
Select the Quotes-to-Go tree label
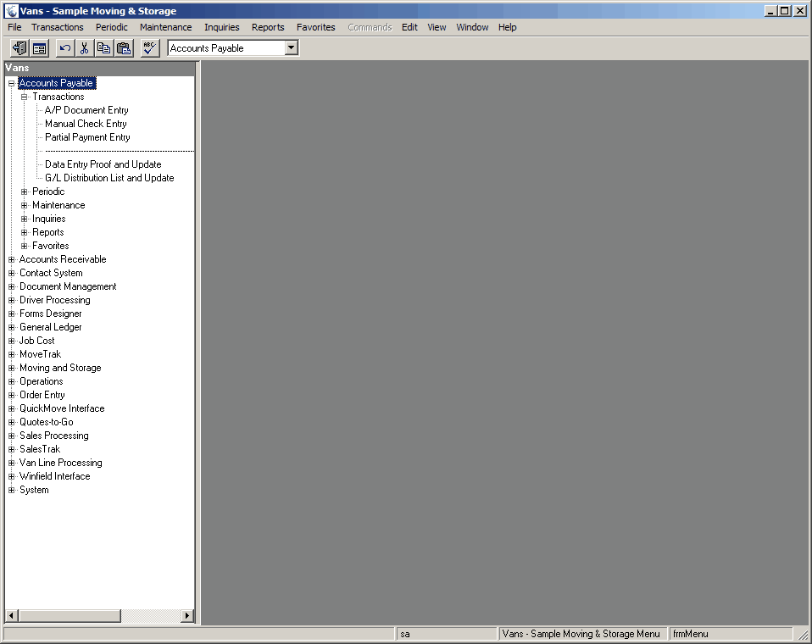tap(46, 422)
